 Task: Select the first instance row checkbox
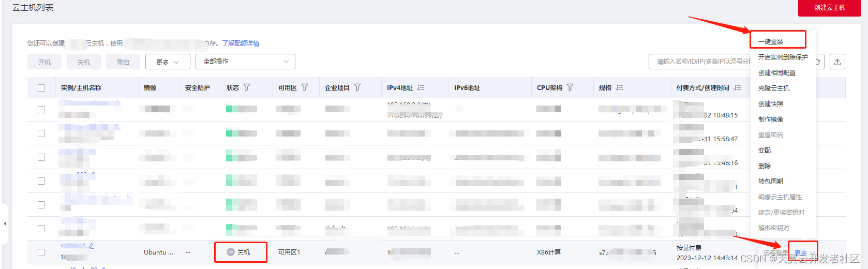click(x=41, y=110)
